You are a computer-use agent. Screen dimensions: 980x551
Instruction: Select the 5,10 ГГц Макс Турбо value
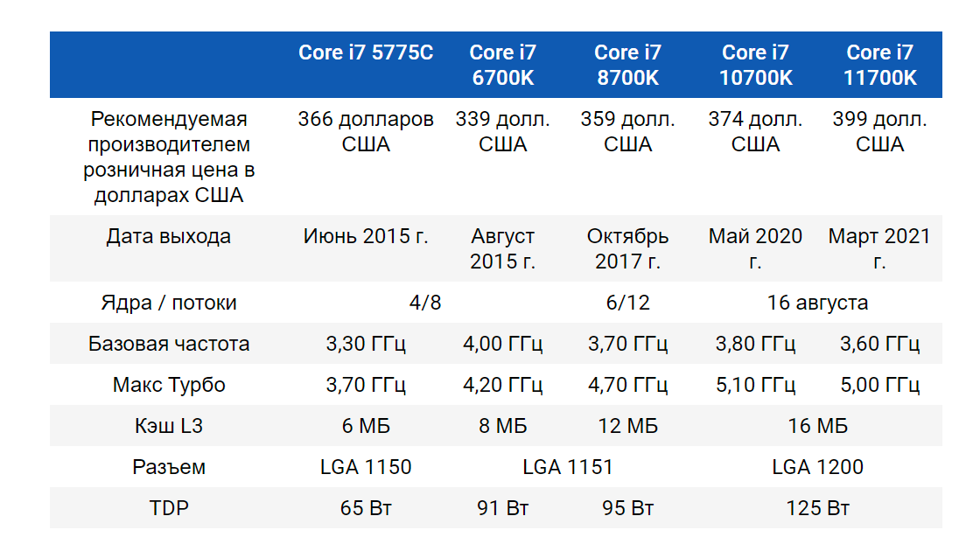point(756,385)
